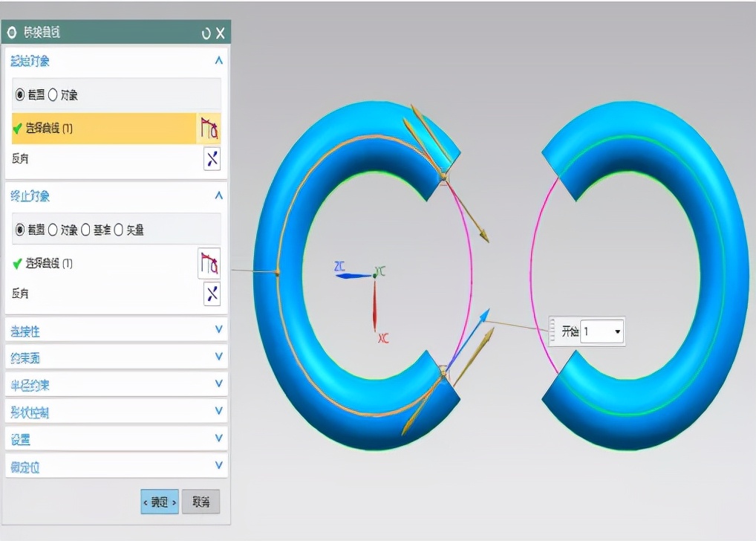Viewport: 756px width, 541px height.
Task: Select the 对象 radio under start object
Action: coord(53,95)
